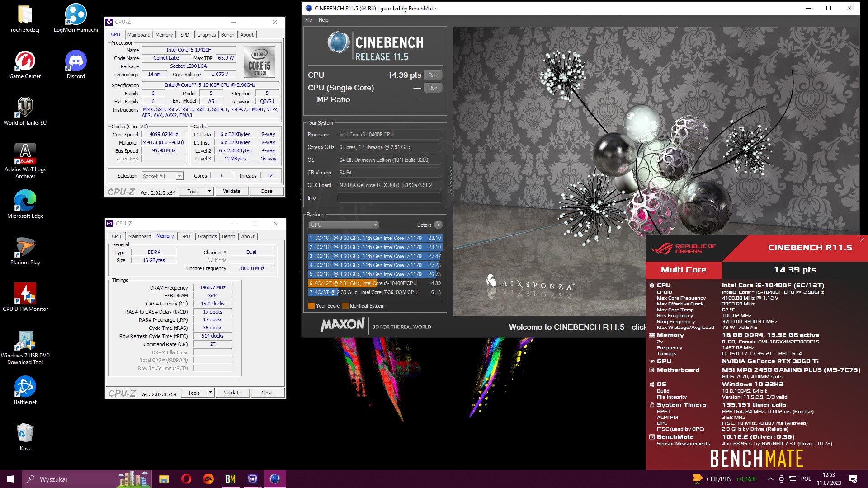Open File Explorer from taskbar
This screenshot has width=868, height=488.
coord(164,479)
